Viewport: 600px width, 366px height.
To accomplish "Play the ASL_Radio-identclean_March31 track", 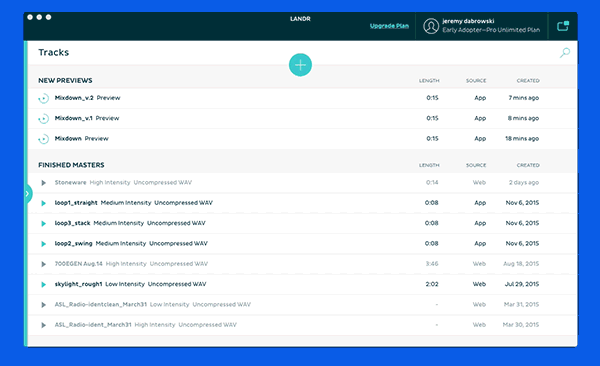I will click(x=44, y=305).
